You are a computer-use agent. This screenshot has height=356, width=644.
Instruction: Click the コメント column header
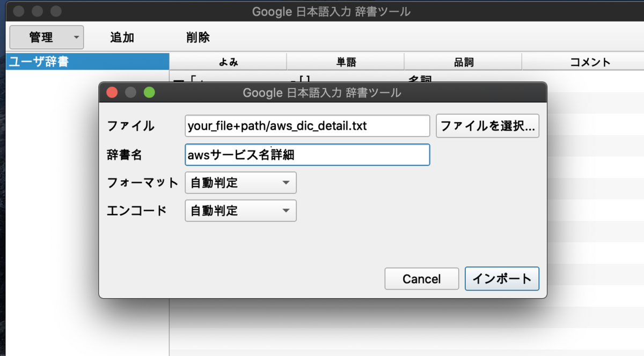click(583, 62)
